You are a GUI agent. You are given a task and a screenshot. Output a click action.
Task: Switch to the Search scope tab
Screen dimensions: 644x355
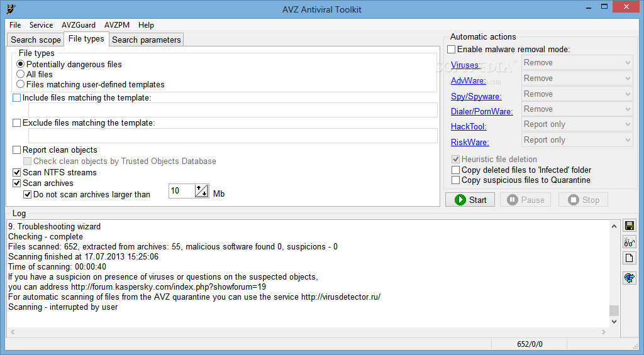36,40
